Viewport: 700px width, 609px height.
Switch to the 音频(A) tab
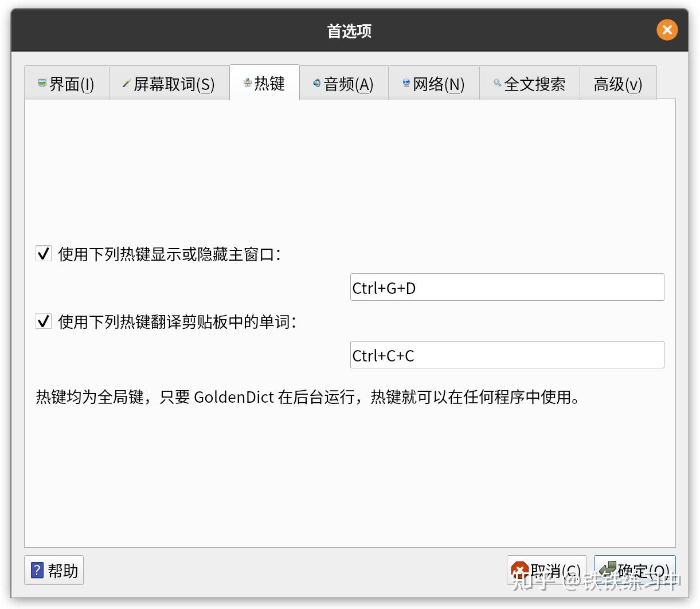pos(343,84)
